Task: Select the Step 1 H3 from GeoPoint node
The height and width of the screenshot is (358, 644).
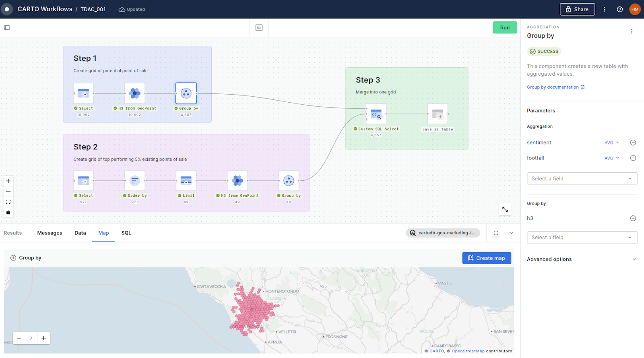Action: 135,93
